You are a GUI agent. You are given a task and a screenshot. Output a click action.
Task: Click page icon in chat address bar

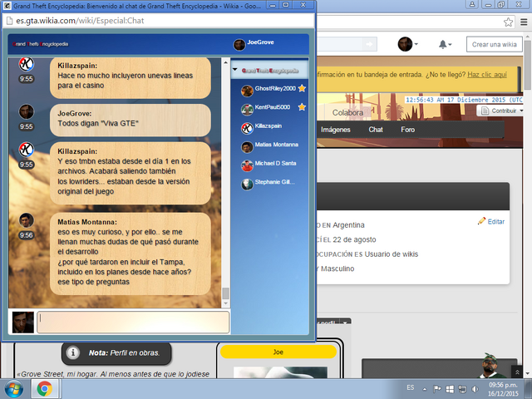point(10,21)
